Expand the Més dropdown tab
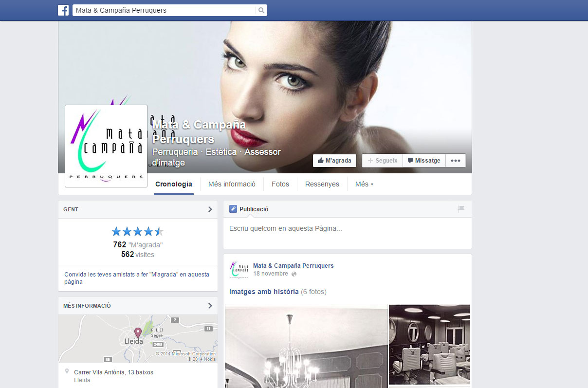Image resolution: width=588 pixels, height=388 pixels. pyautogui.click(x=364, y=184)
